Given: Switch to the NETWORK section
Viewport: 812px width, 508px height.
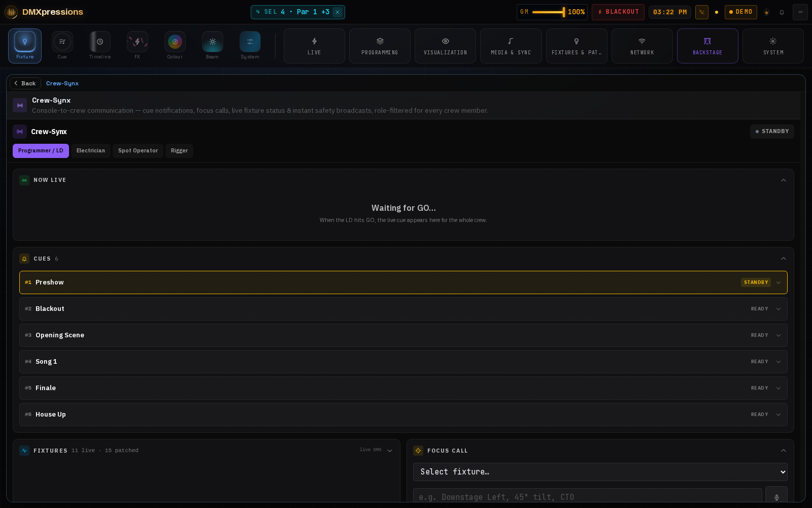Looking at the screenshot, I should tap(642, 46).
